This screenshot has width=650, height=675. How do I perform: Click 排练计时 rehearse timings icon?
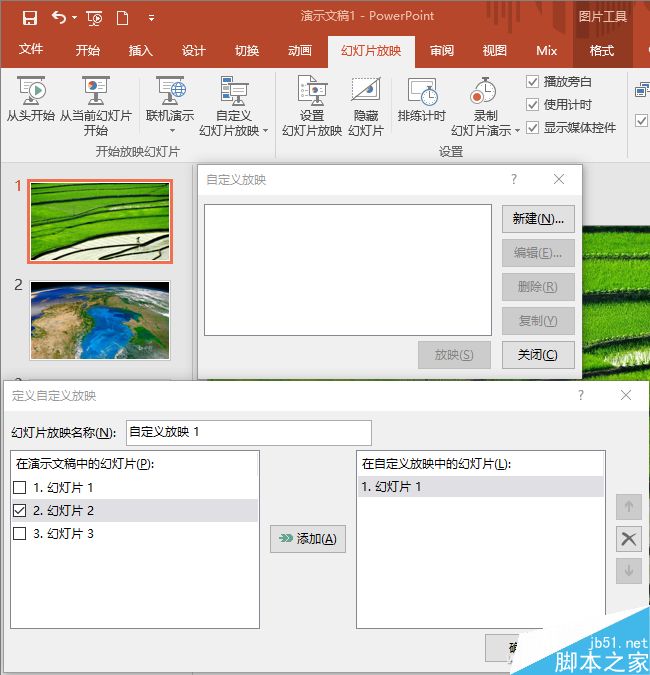[x=422, y=91]
